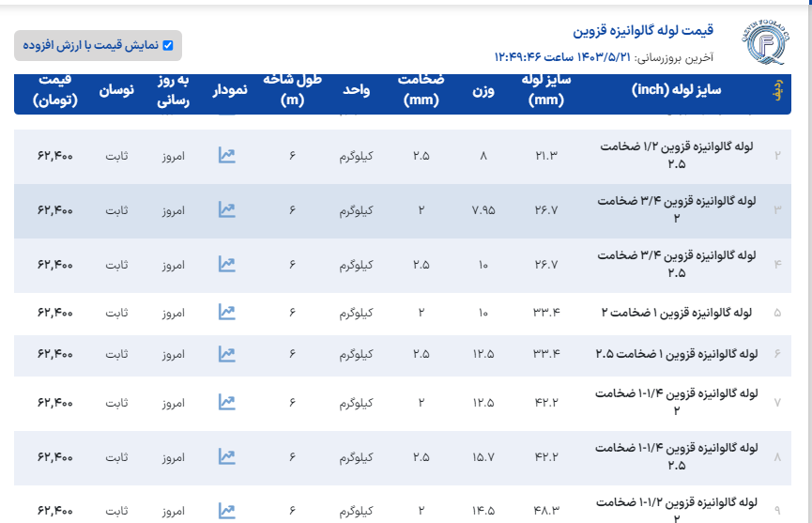Click chart icon in 1-1/4 thickness 2 row
The image size is (812, 523).
click(x=226, y=403)
